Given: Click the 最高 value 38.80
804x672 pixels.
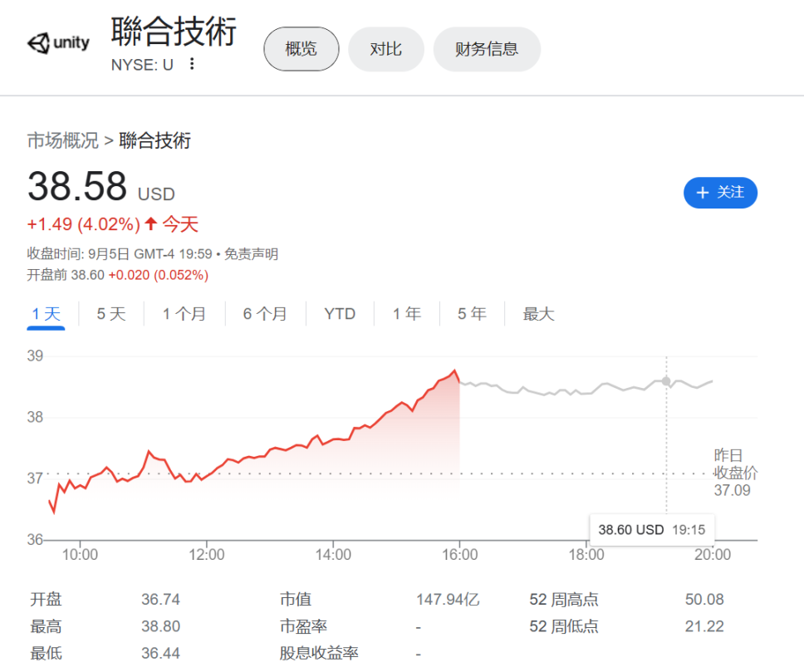Looking at the screenshot, I should point(160,626).
